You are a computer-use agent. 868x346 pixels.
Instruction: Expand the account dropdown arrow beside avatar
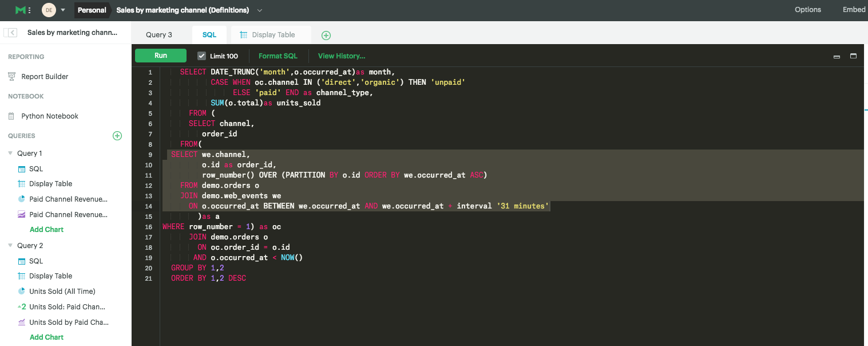[x=63, y=10]
